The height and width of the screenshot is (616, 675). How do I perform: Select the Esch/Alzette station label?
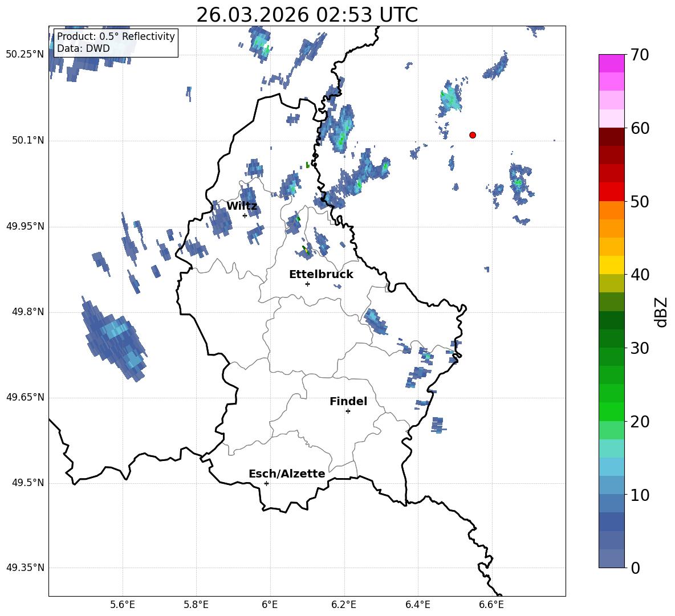pyautogui.click(x=287, y=474)
